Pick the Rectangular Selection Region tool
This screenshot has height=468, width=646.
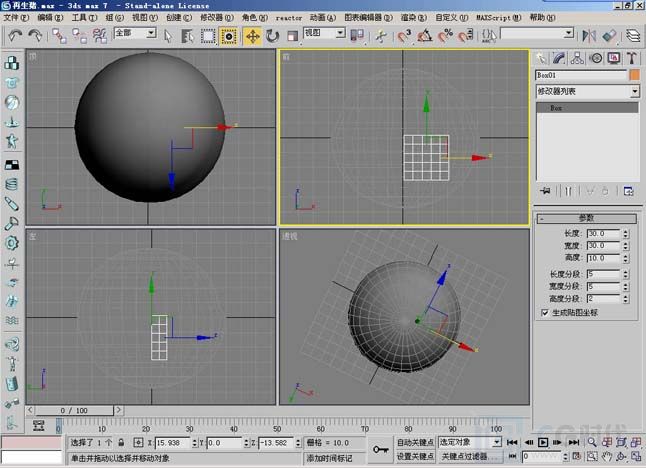(x=208, y=36)
